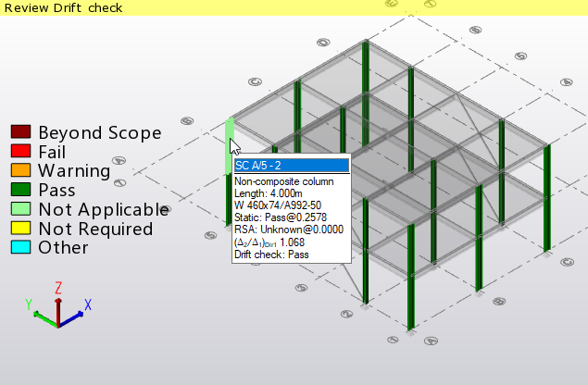Image resolution: width=588 pixels, height=385 pixels.
Task: Click the red Fail legend swatch
Action: (20, 151)
